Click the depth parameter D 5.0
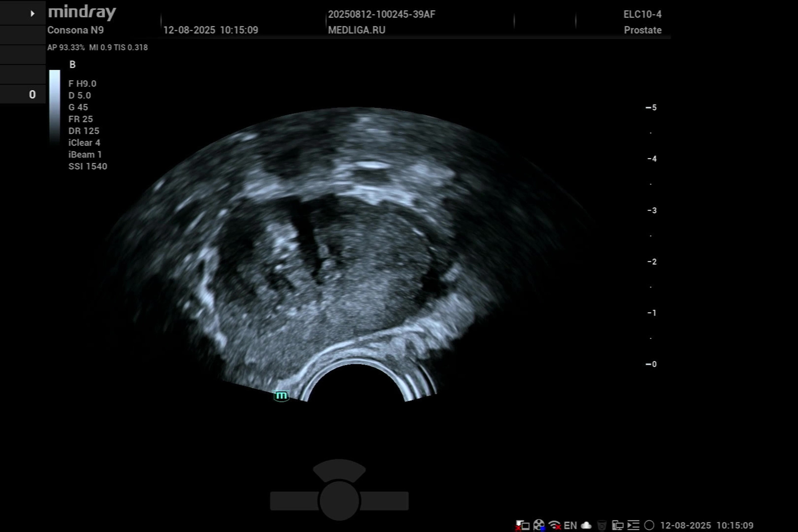Viewport: 798px width, 532px height. (x=79, y=95)
